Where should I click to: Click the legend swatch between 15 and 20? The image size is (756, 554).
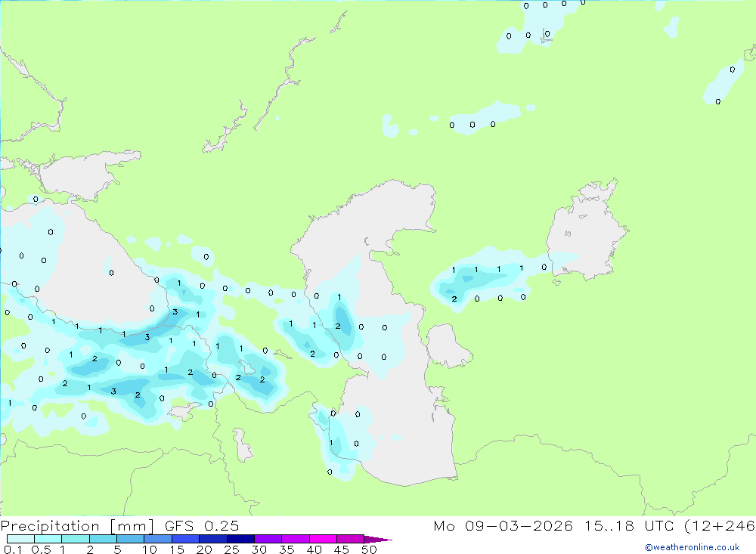coord(186,539)
